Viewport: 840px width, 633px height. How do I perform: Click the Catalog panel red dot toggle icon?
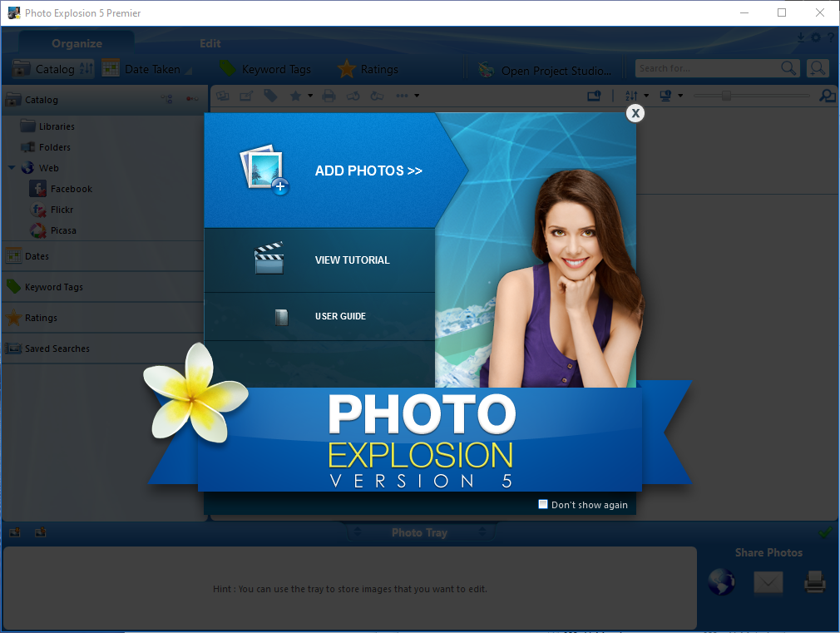point(192,99)
